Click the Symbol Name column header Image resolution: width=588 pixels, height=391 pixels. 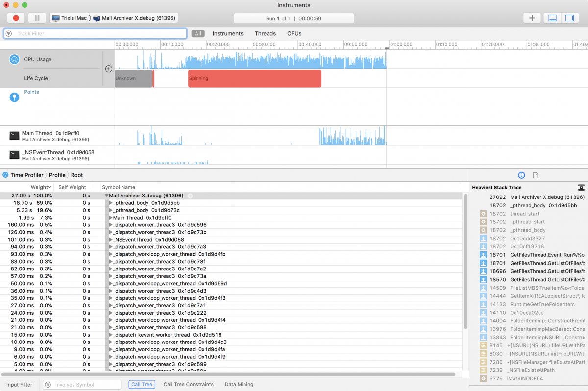tap(119, 187)
